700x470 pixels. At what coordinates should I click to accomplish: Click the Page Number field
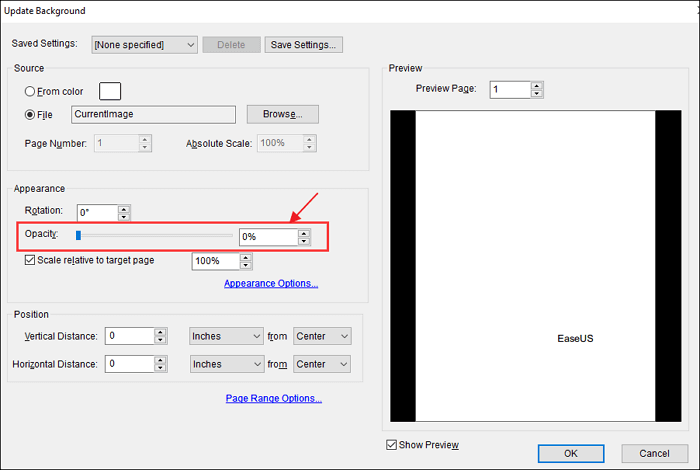117,143
